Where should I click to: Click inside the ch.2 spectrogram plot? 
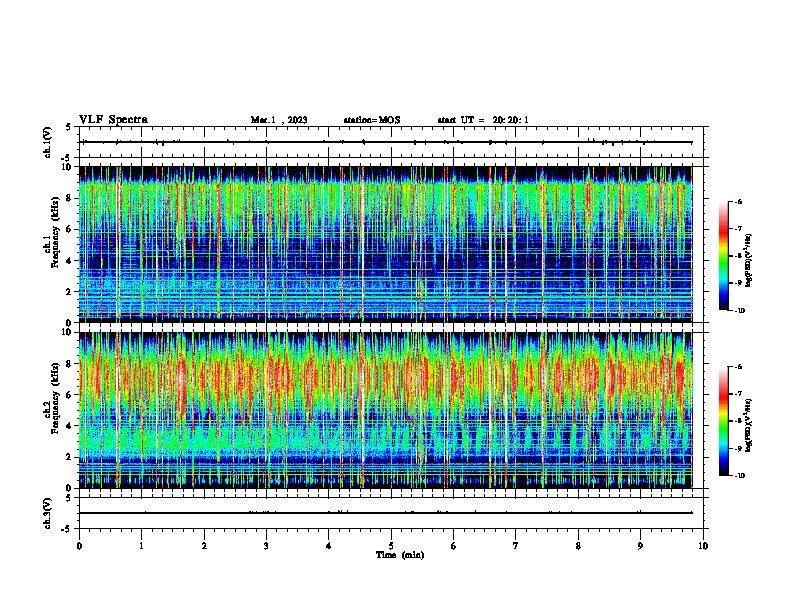385,410
